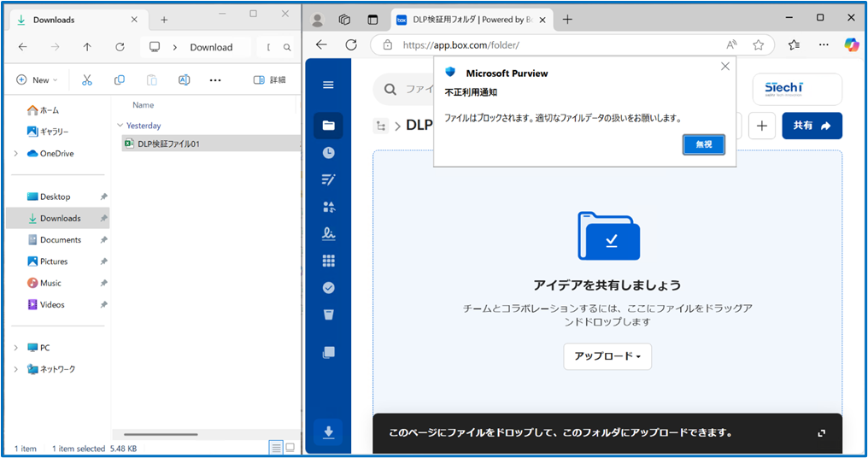The image size is (868, 458).
Task: Open the アップロード dropdown
Action: (x=607, y=356)
